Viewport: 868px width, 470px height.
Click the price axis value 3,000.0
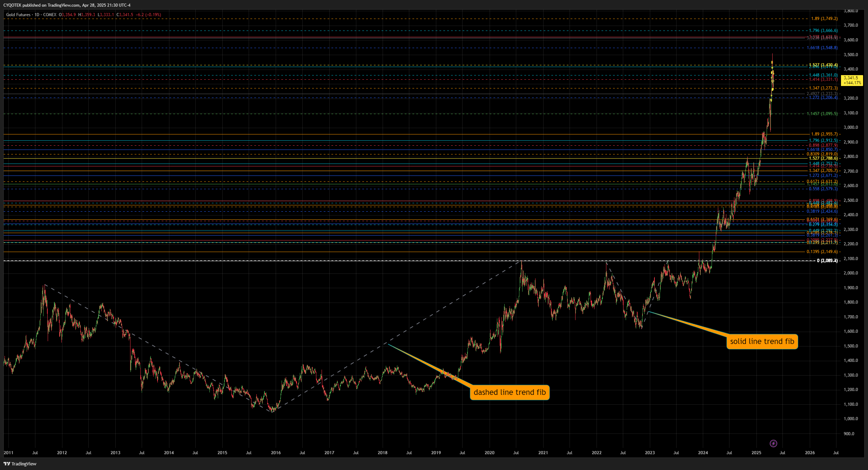tap(851, 127)
